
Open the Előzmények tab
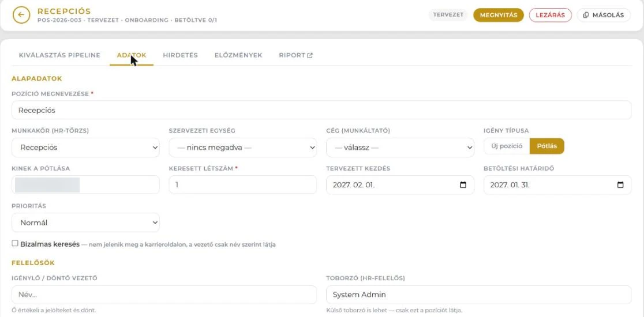pos(238,55)
